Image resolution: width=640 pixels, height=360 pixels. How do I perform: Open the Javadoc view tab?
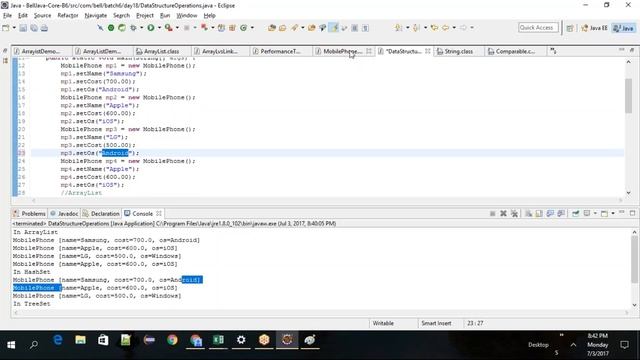point(64,213)
